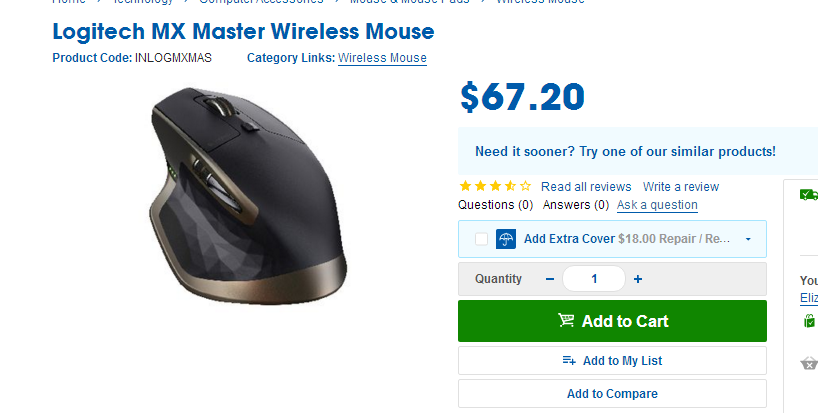
Task: Open the Wireless Mouse category link
Action: point(382,58)
